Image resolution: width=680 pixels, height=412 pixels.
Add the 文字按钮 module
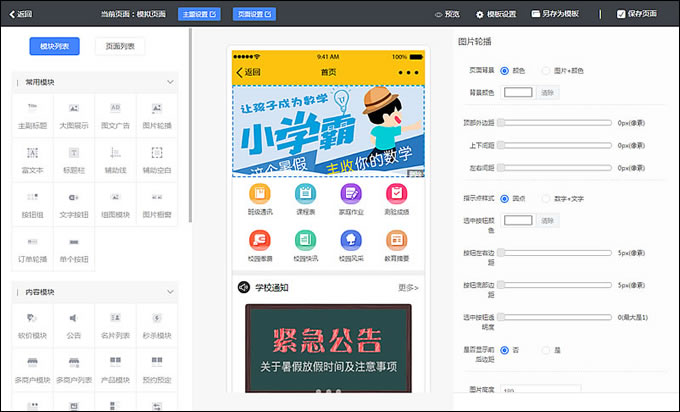[x=74, y=205]
